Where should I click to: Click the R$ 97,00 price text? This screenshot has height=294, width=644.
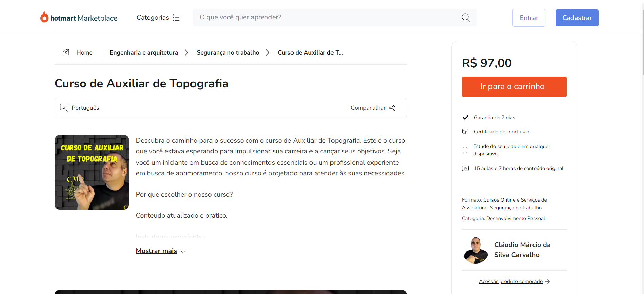point(487,63)
